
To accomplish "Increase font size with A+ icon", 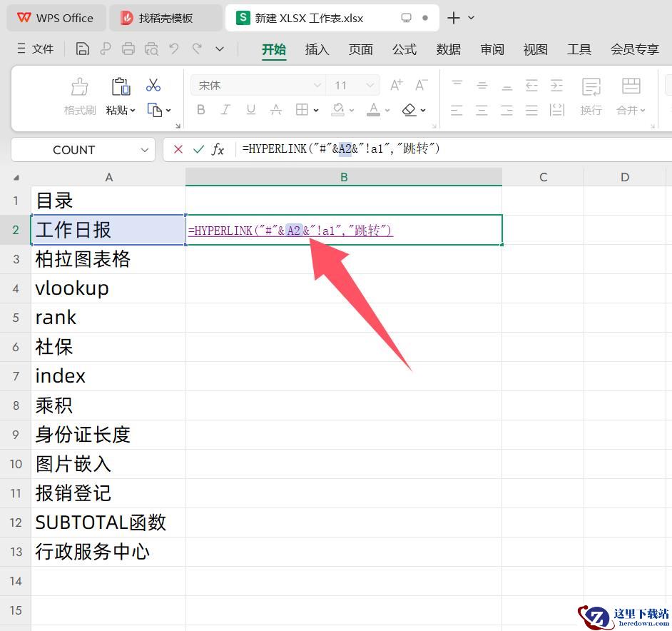I will tap(397, 85).
